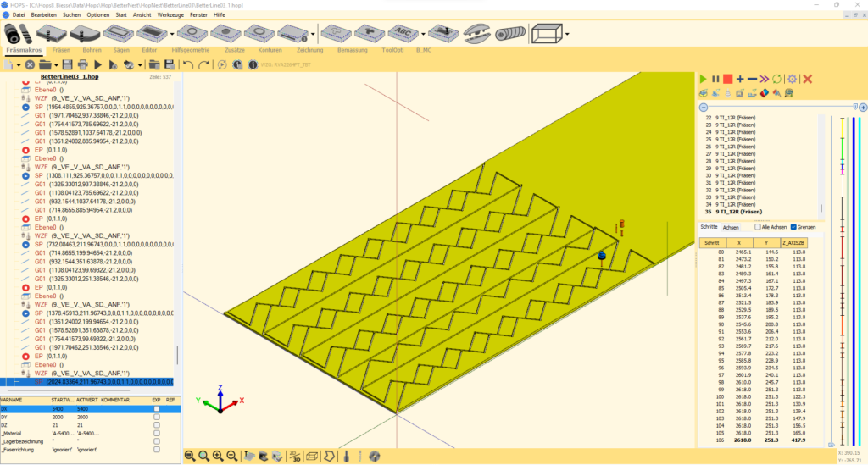Tick the EXP checkbox for variable DY
This screenshot has width=868, height=465.
(156, 418)
